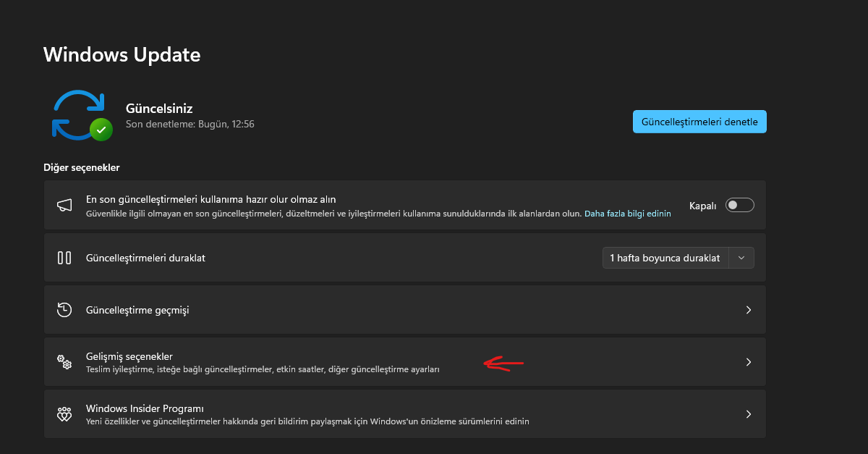Expand Güncelleştirme geçmişi with its chevron
Viewport: 868px width, 454px height.
tap(749, 310)
